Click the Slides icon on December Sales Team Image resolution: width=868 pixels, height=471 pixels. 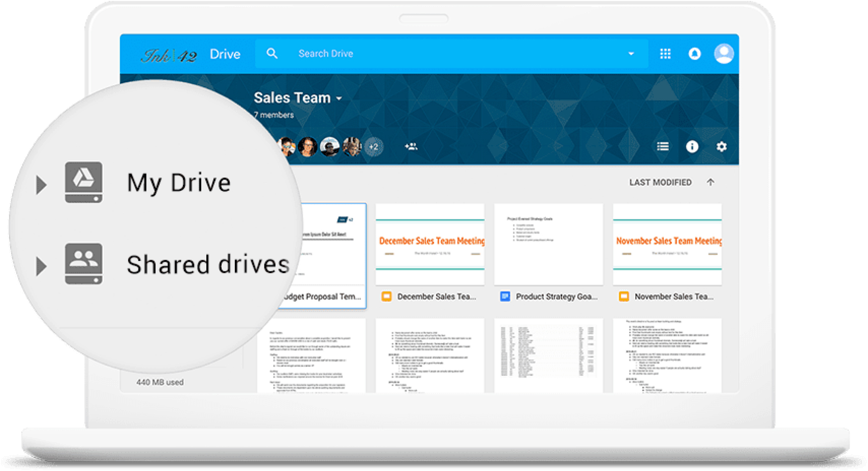[x=388, y=295]
